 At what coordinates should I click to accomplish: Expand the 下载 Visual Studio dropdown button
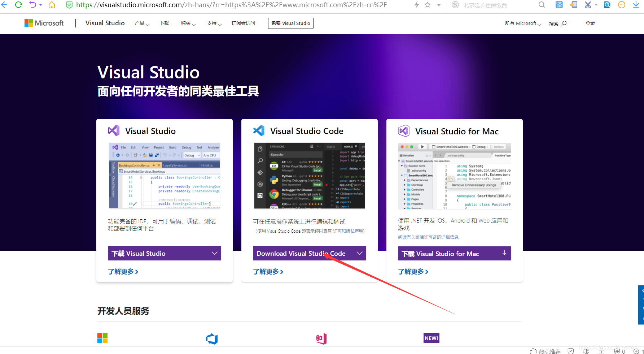tap(165, 253)
